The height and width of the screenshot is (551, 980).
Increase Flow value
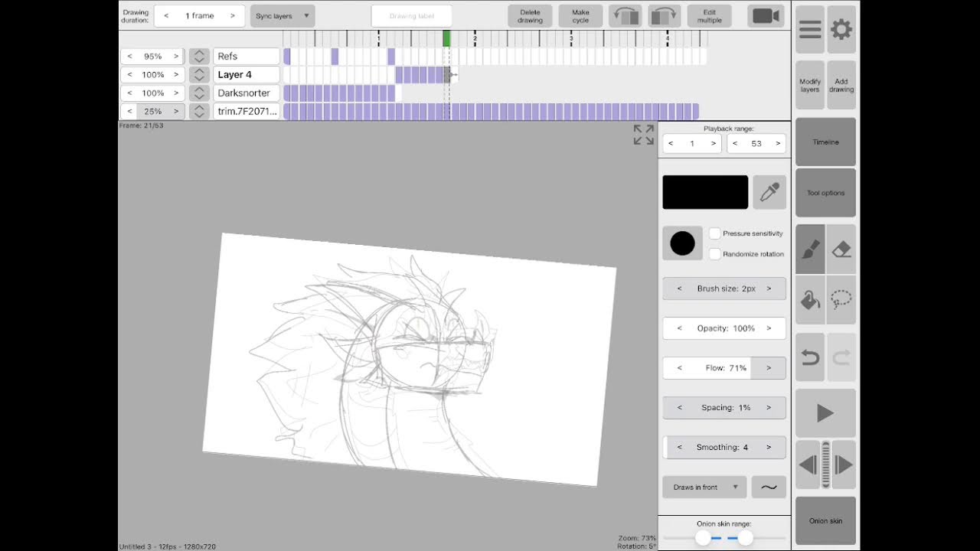pyautogui.click(x=769, y=368)
